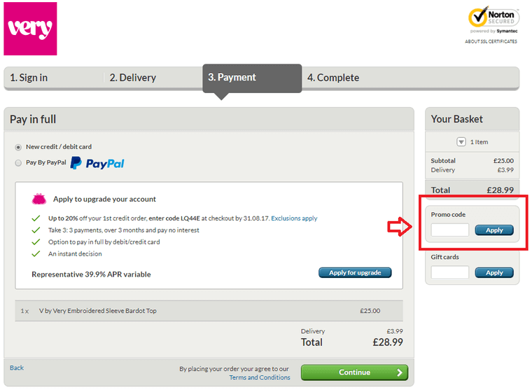Viewport: 532px width, 392px height.
Task: Go to the 1. Sign in step
Action: click(29, 78)
